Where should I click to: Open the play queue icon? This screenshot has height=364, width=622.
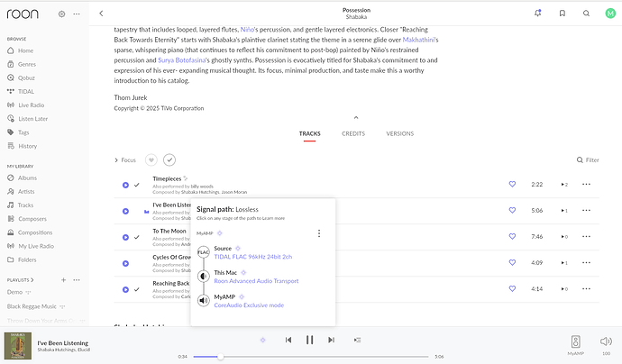[357, 341]
